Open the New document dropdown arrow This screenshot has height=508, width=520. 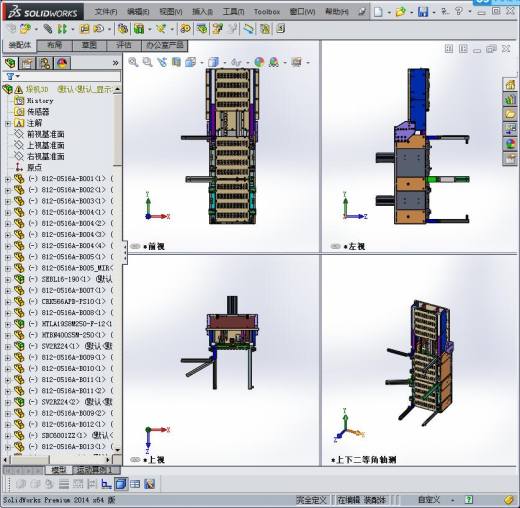coord(389,13)
